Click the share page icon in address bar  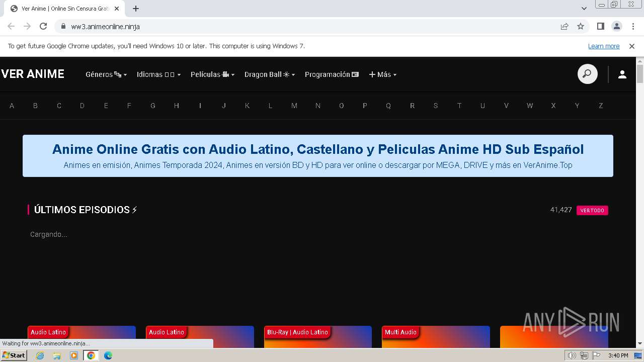565,26
